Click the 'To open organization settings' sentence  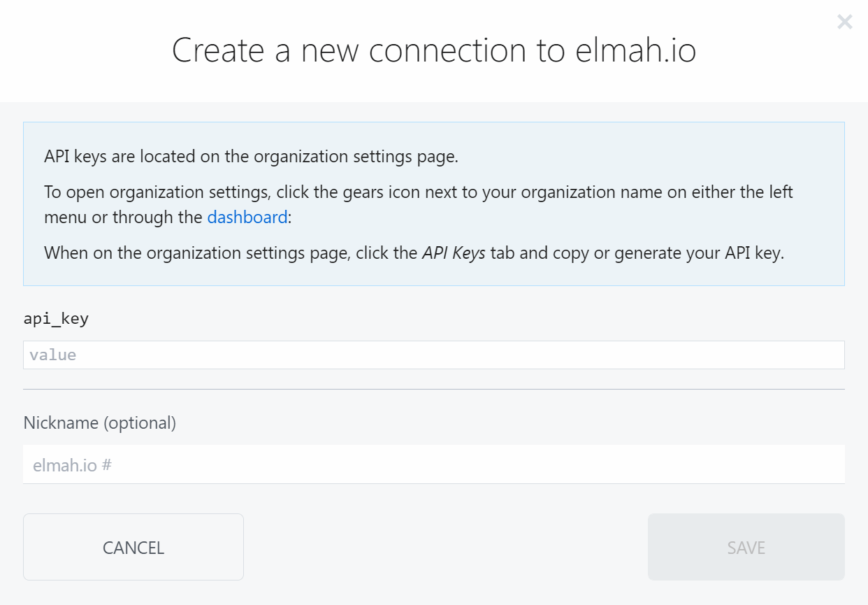(x=419, y=204)
